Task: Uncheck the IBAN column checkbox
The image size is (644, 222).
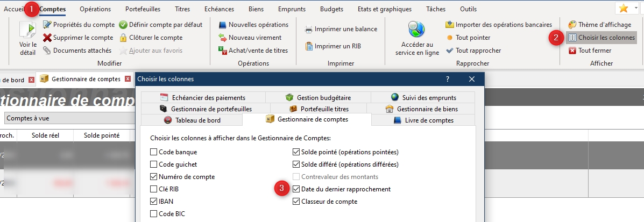Action: [154, 202]
